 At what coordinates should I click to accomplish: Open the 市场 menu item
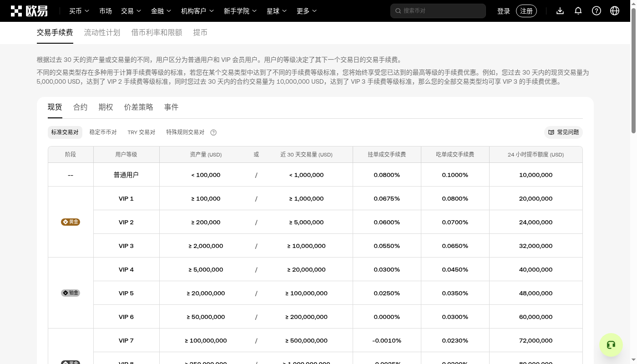click(106, 11)
